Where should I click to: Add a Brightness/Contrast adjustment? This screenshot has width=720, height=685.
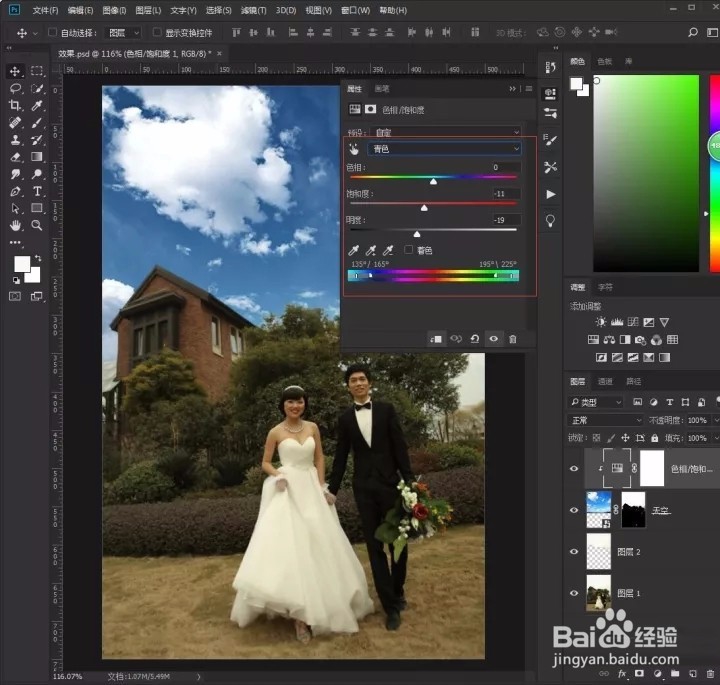(x=601, y=322)
